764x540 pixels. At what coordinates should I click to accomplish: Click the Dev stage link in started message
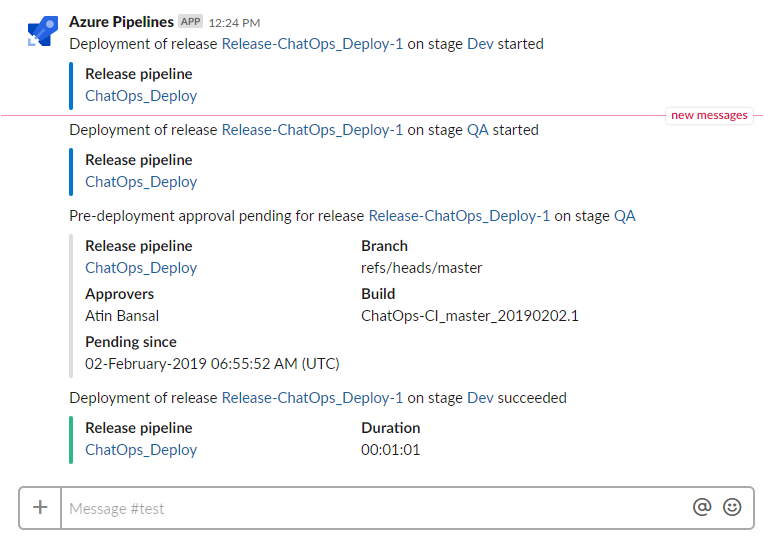tap(480, 44)
